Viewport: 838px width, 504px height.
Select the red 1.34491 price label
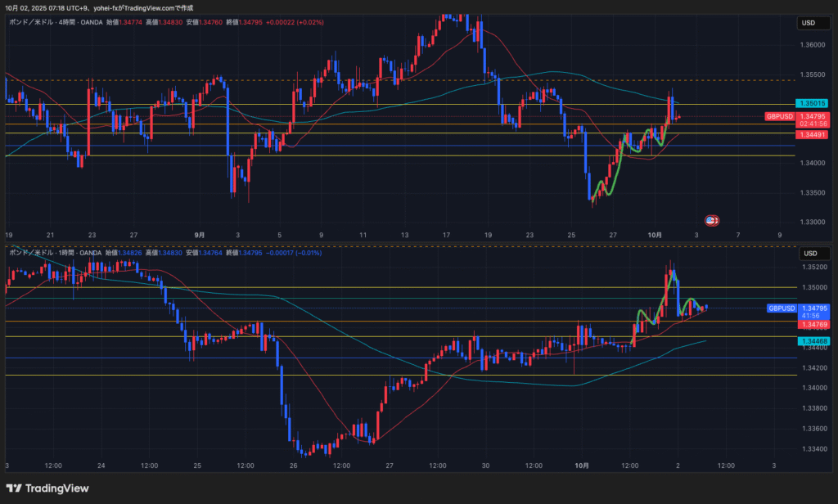click(x=813, y=133)
